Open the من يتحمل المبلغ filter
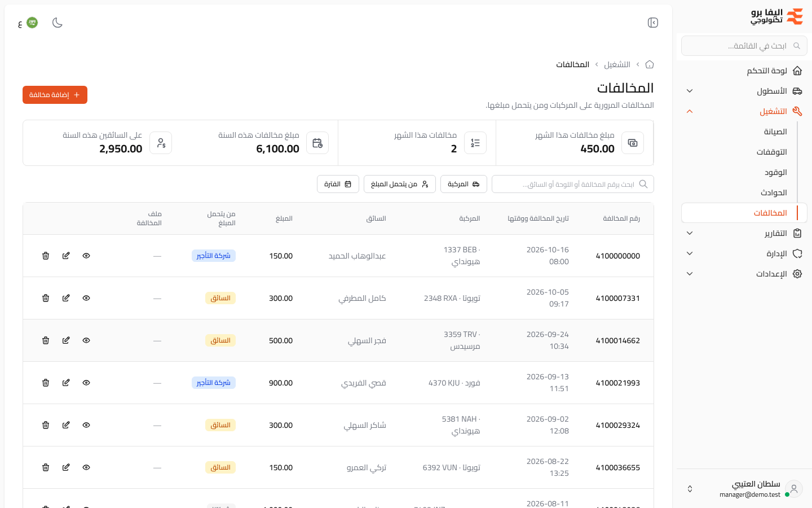The height and width of the screenshot is (508, 812). tap(400, 184)
